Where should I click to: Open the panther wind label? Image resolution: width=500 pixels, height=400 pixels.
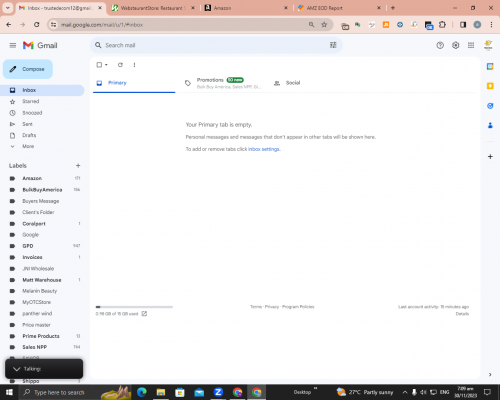pyautogui.click(x=37, y=314)
